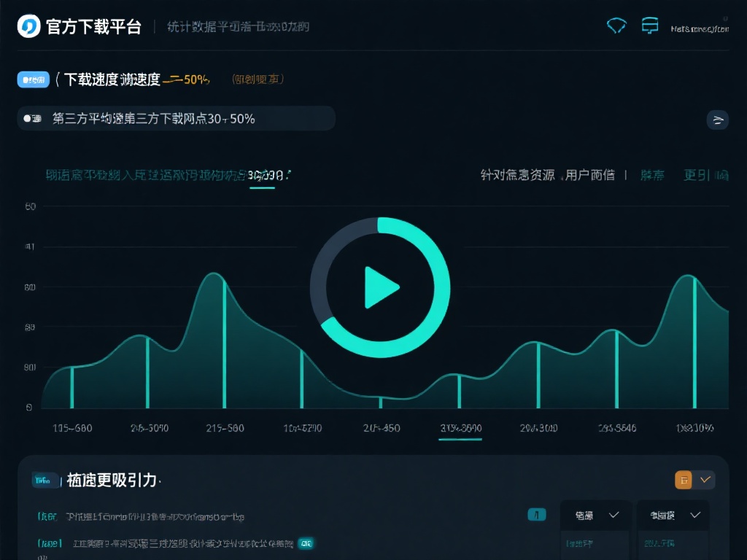Expand the 链源 dropdown
747x560 pixels.
pos(595,514)
